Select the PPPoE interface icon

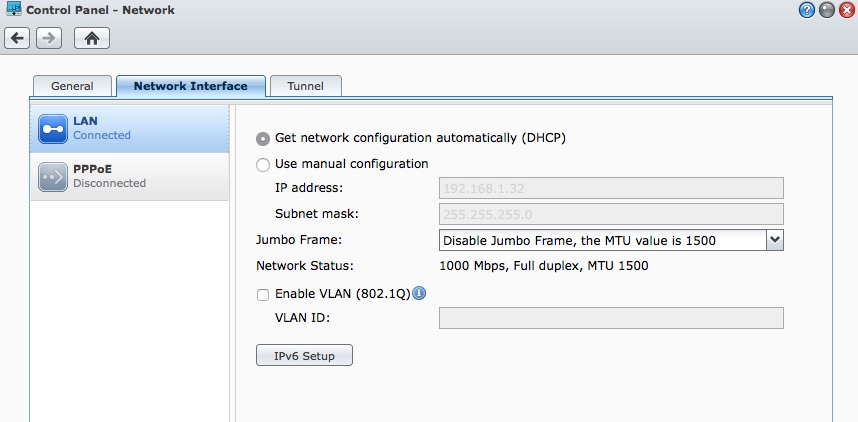[53, 177]
